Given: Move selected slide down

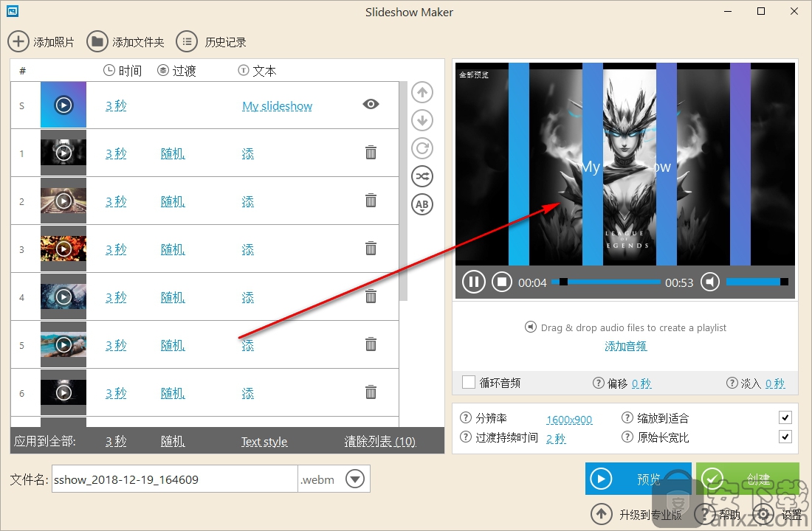Looking at the screenshot, I should (x=422, y=121).
